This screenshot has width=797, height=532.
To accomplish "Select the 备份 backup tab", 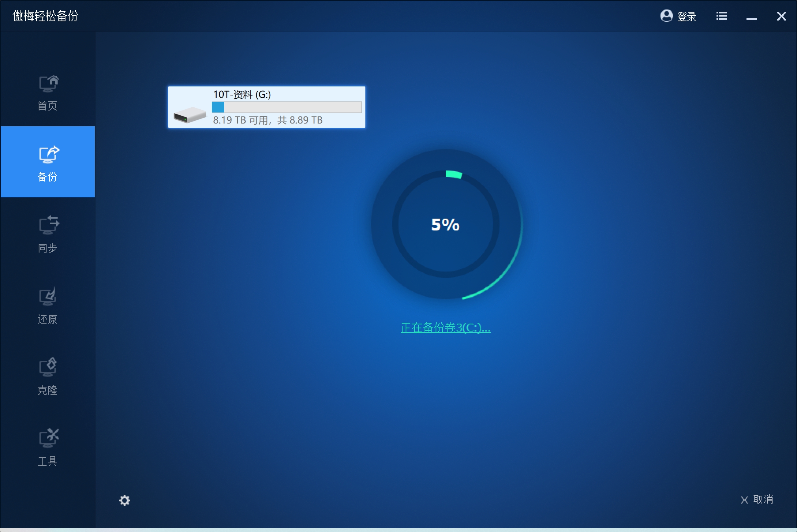I will 47,162.
